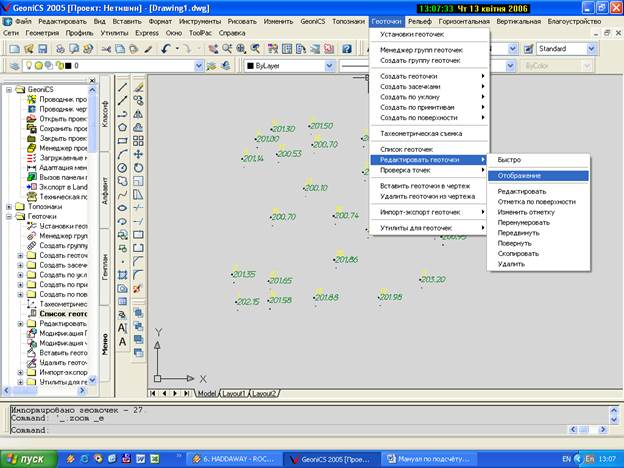Select the Erase modify tool
The width and height of the screenshot is (624, 468).
138,87
